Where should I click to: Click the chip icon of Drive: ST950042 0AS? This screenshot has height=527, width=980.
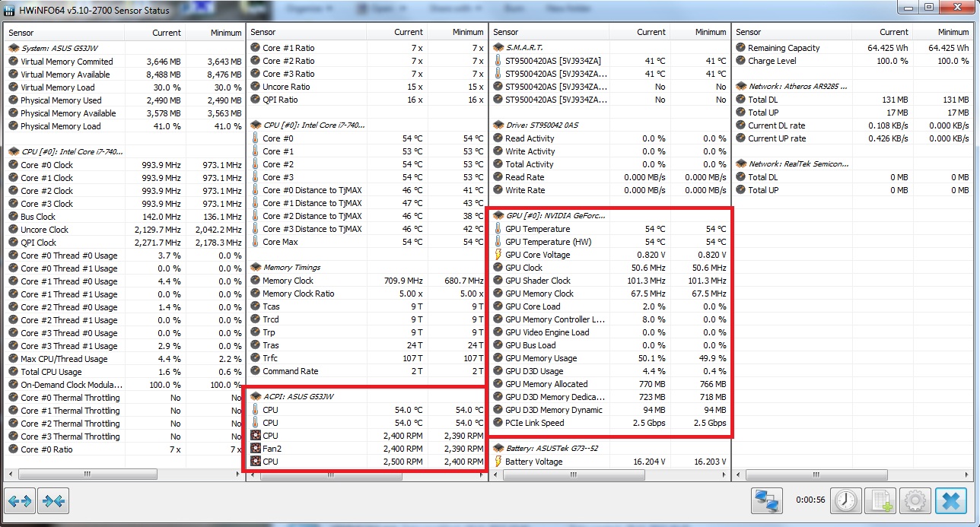pyautogui.click(x=499, y=125)
